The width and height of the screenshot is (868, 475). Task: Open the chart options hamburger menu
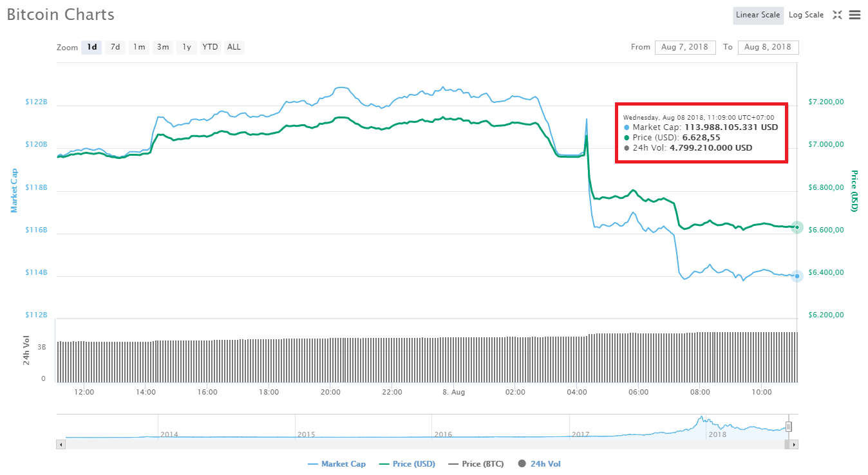(856, 14)
